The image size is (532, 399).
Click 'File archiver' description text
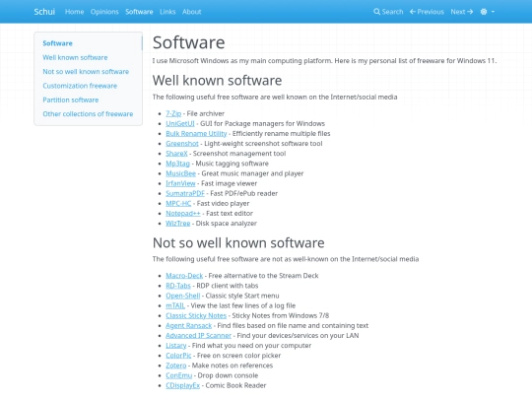coord(206,113)
